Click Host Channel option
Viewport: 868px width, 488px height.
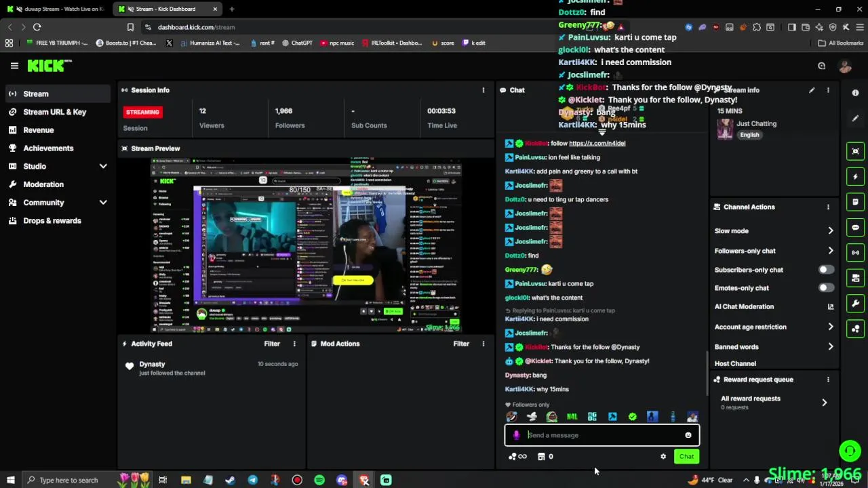[735, 364]
